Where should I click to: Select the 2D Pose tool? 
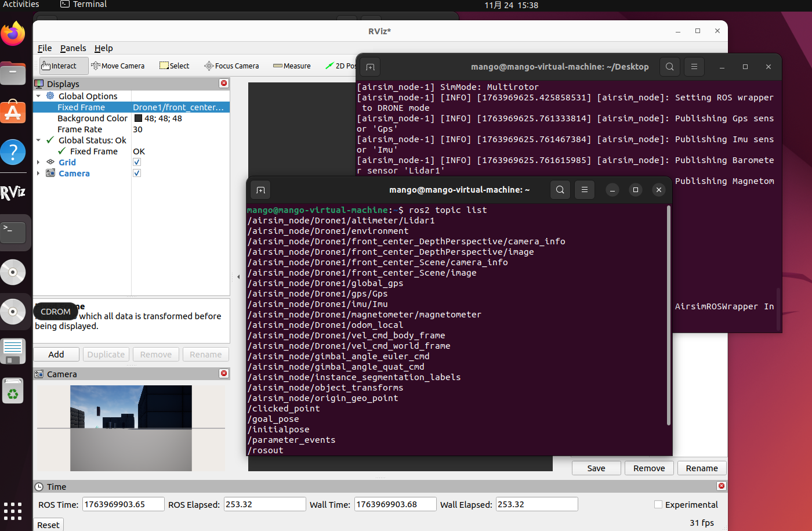(341, 66)
